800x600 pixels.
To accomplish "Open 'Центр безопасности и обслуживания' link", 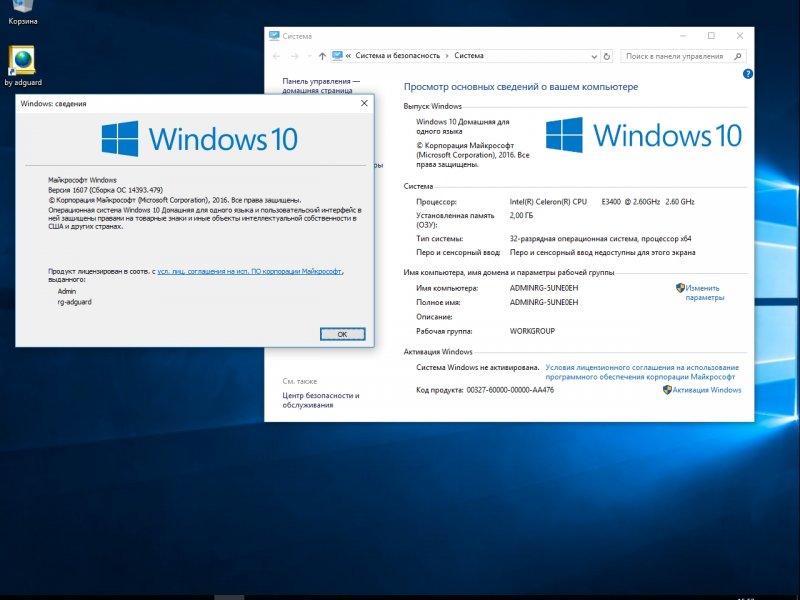I will 321,400.
